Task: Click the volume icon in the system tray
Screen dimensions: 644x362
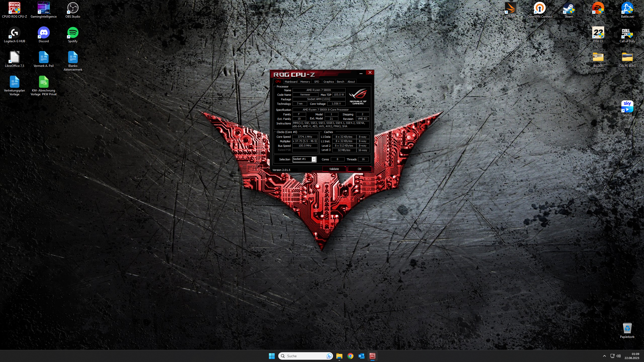Action: pos(619,356)
